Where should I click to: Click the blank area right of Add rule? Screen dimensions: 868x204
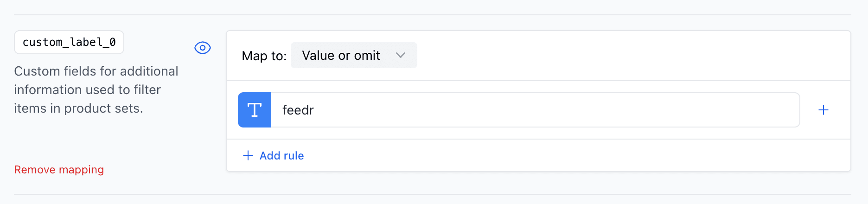point(556,155)
